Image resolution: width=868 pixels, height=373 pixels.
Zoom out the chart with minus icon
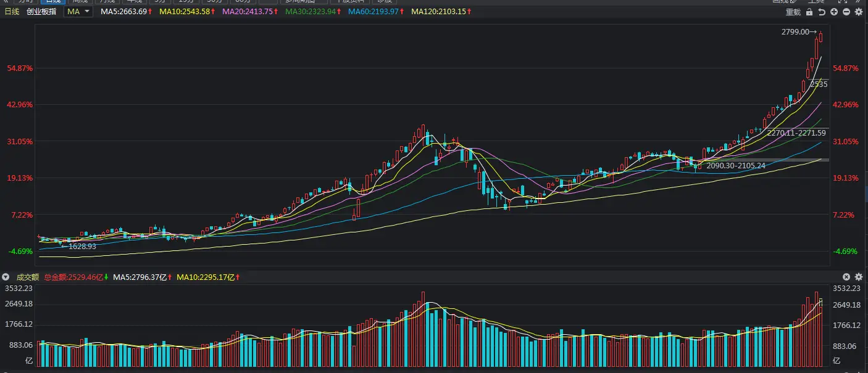coord(846,12)
